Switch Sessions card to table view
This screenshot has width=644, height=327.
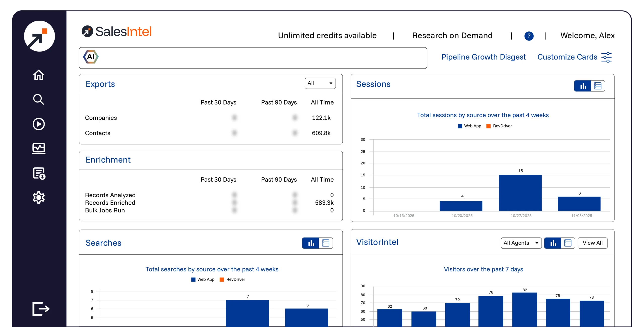click(598, 86)
